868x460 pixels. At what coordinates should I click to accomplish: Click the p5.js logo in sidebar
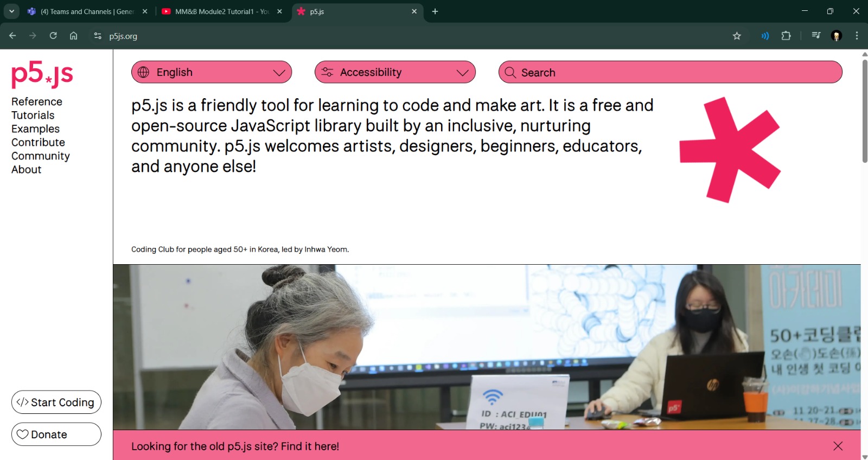pyautogui.click(x=42, y=74)
